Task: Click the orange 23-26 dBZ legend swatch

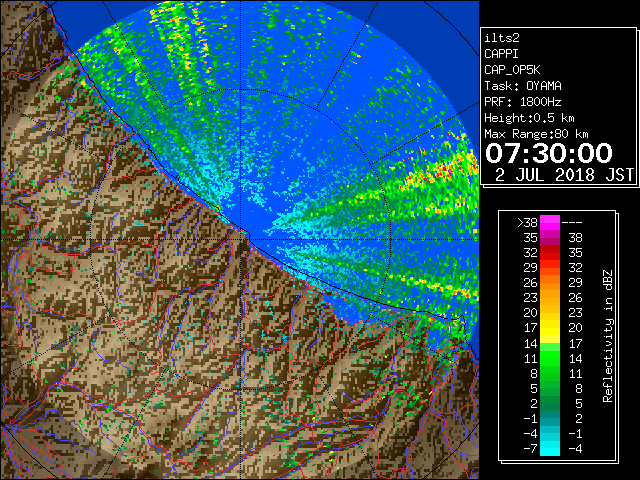Action: (550, 298)
